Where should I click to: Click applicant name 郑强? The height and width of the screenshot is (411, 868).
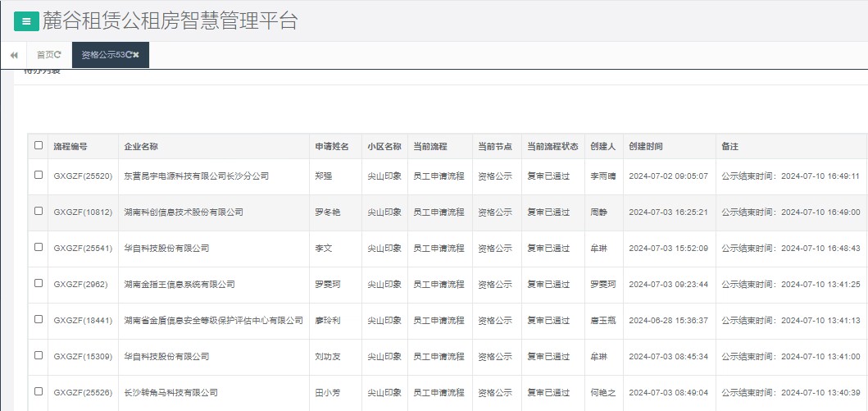tap(324, 176)
